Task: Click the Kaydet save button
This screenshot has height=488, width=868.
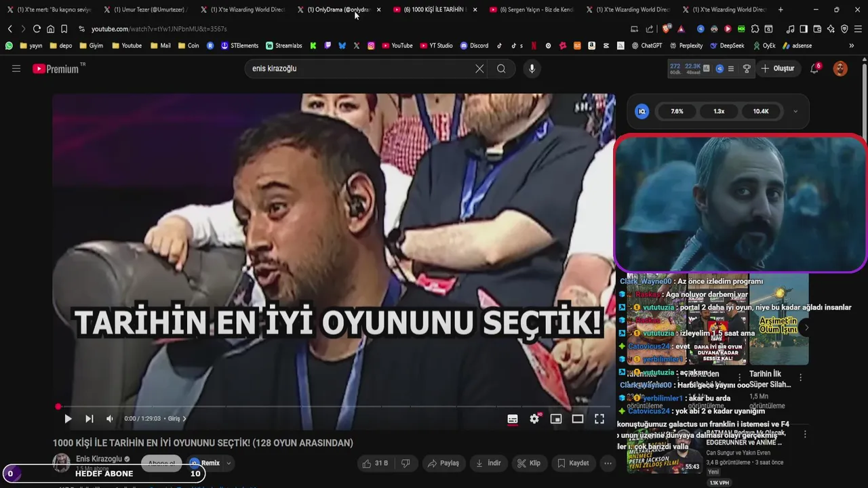Action: pos(573,463)
